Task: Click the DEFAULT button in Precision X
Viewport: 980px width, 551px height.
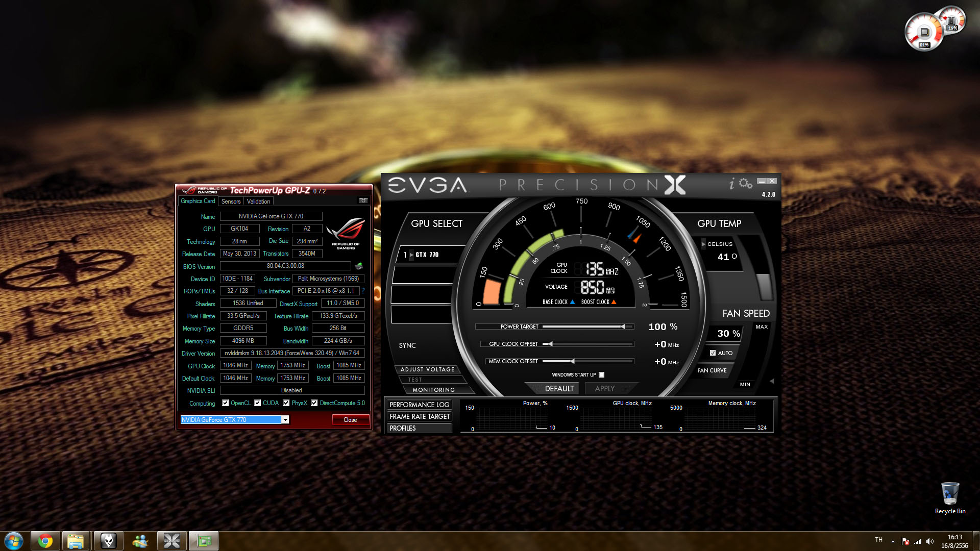Action: pyautogui.click(x=558, y=389)
